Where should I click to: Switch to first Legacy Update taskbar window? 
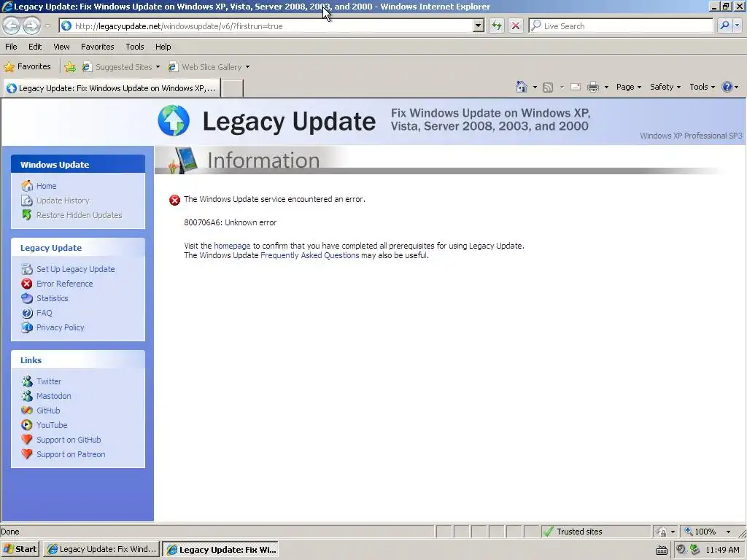pyautogui.click(x=102, y=549)
